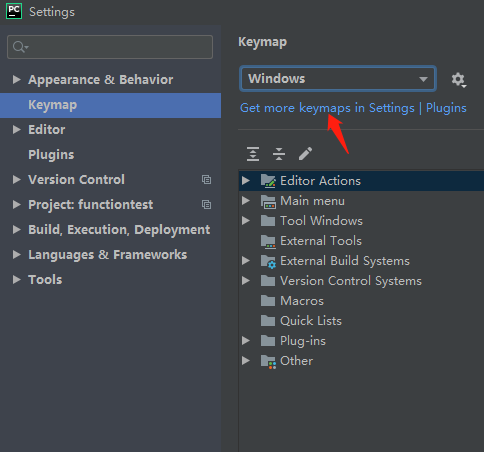Image resolution: width=484 pixels, height=452 pixels.
Task: Select the Tools settings category
Action: (x=45, y=280)
